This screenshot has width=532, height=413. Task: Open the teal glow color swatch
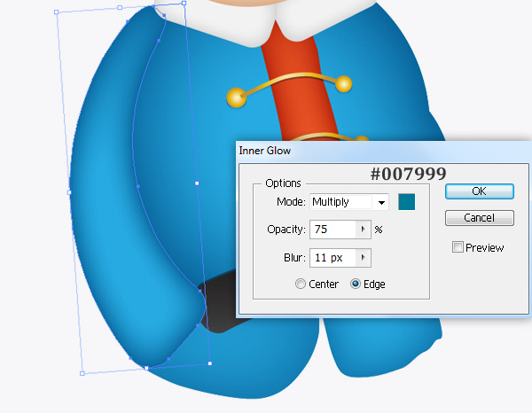pyautogui.click(x=406, y=202)
